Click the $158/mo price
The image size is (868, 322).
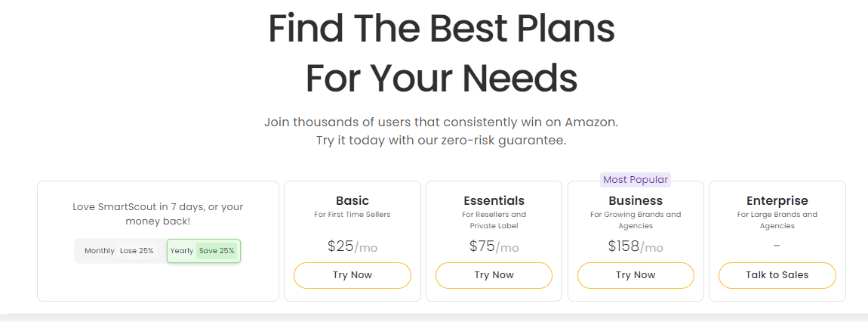click(636, 246)
